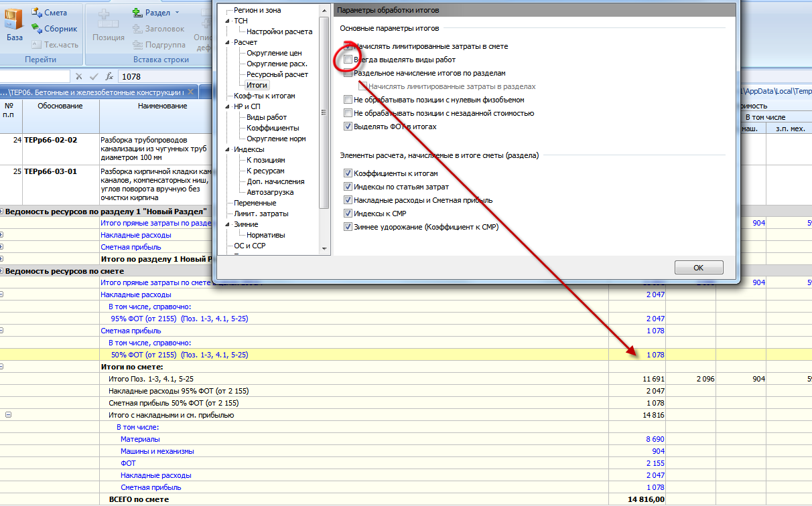The width and height of the screenshot is (812, 506).
Task: Go to Сборник from the ribbon
Action: (x=55, y=29)
